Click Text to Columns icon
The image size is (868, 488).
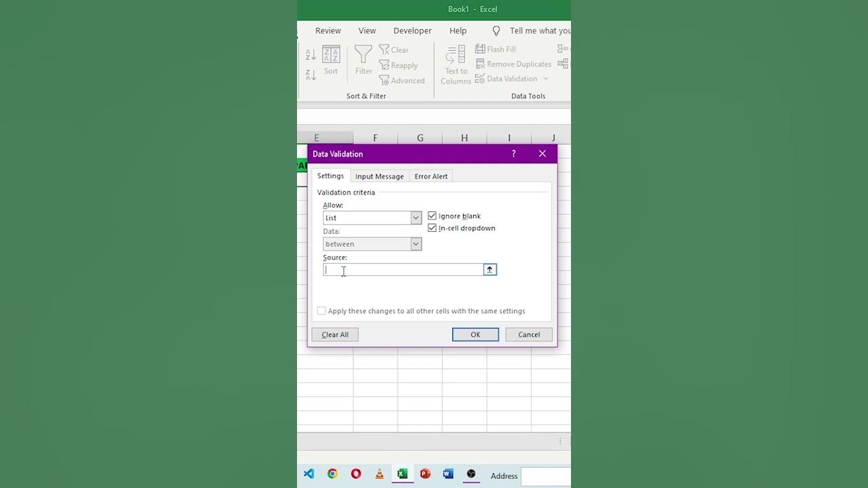(x=456, y=56)
